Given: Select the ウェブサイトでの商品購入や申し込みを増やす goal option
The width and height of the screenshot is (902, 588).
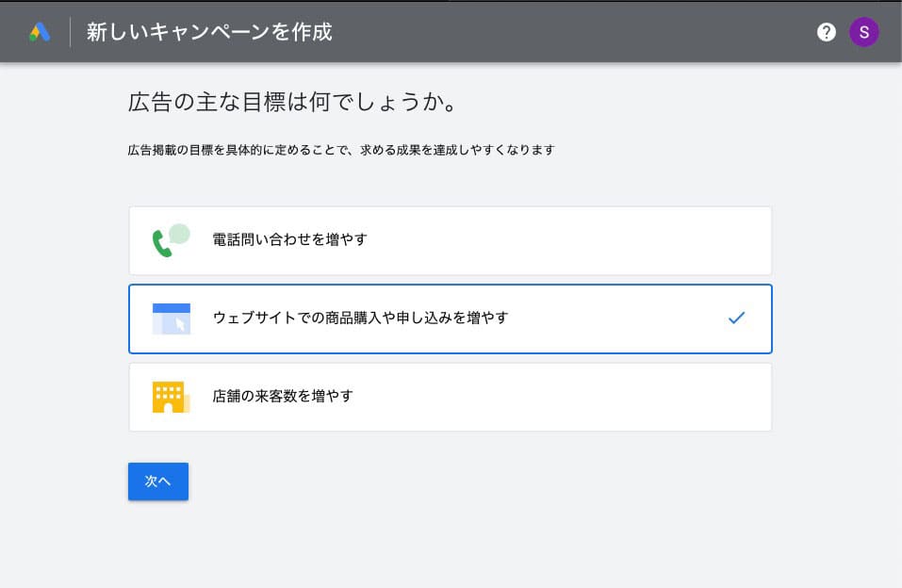Looking at the screenshot, I should [x=450, y=318].
